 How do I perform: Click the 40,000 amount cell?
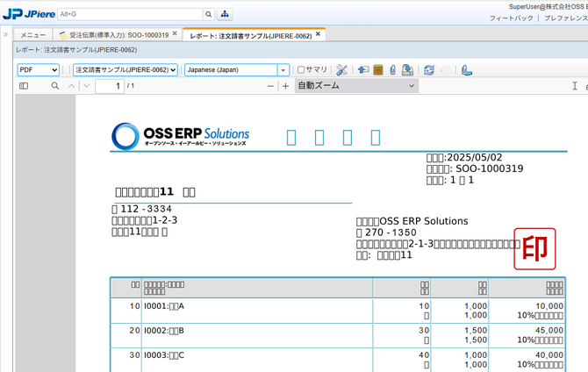[549, 354]
